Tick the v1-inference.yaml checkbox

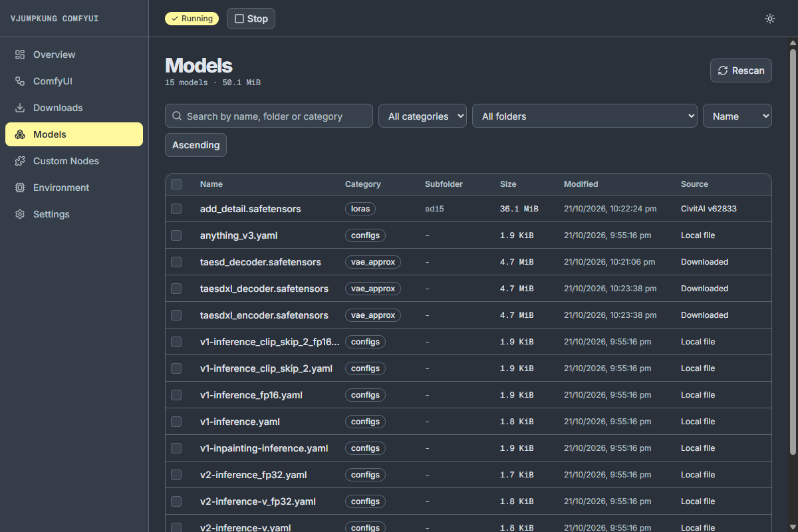tap(176, 422)
